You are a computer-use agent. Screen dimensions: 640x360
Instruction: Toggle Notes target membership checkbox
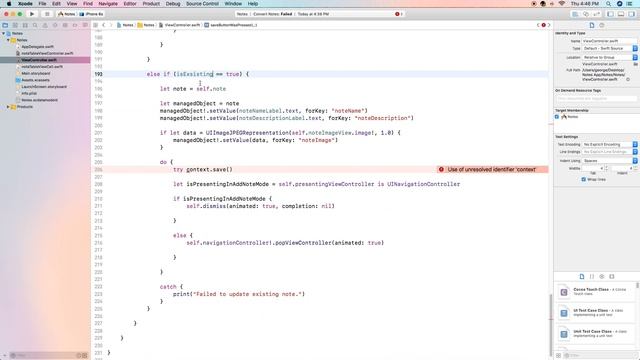point(557,117)
